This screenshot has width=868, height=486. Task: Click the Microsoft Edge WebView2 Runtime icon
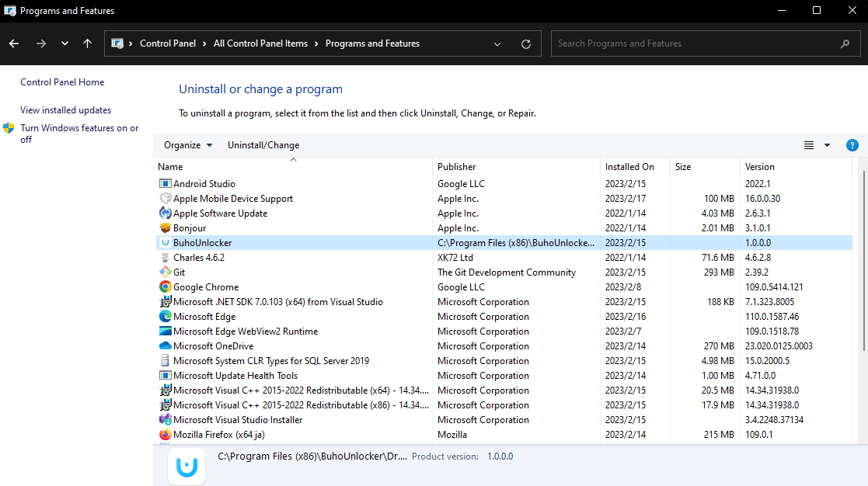(165, 332)
